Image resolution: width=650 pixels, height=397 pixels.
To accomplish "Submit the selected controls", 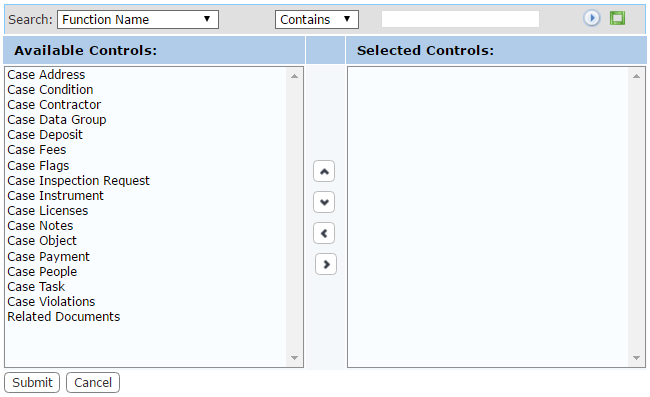I will (32, 382).
